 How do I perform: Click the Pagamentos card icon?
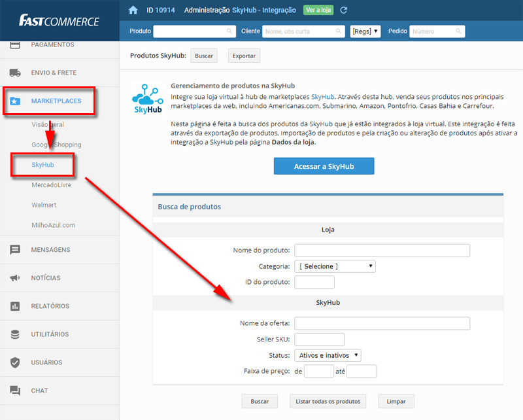click(14, 45)
